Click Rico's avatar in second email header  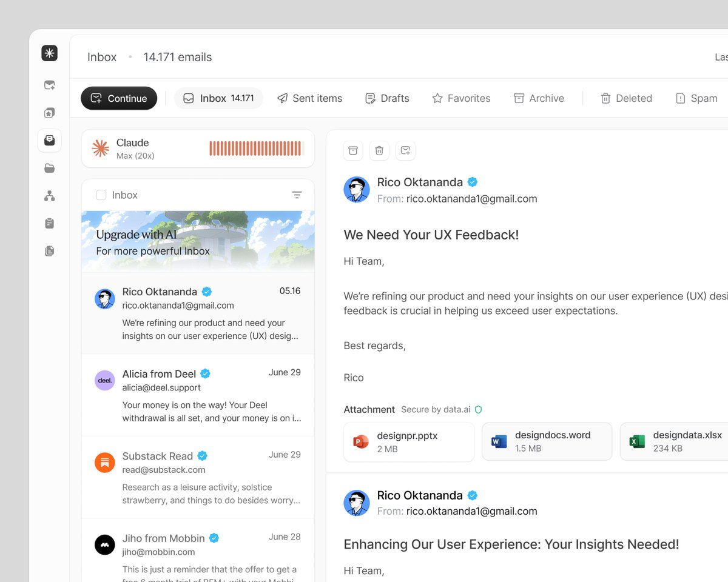tap(357, 503)
